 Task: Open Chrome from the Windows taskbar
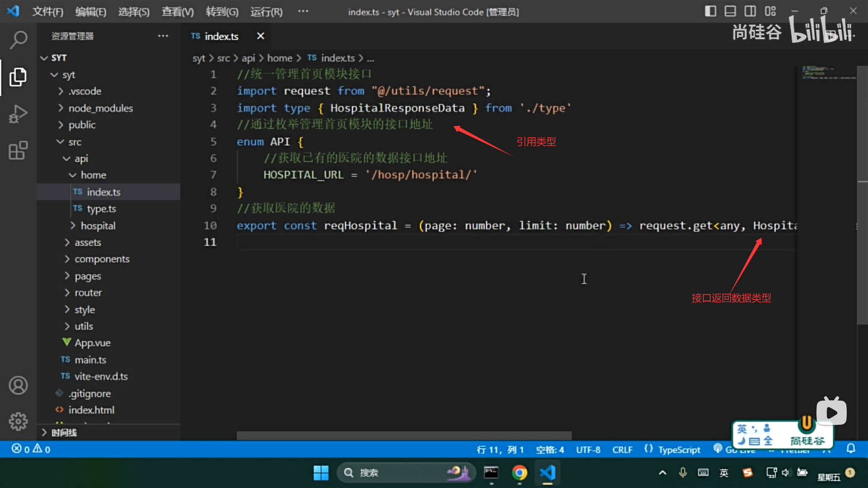point(519,473)
